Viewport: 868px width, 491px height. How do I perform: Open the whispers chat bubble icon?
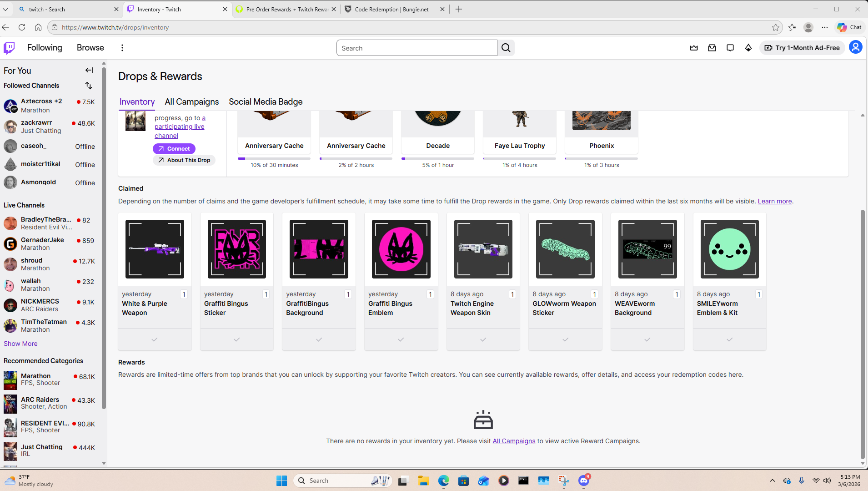(730, 48)
